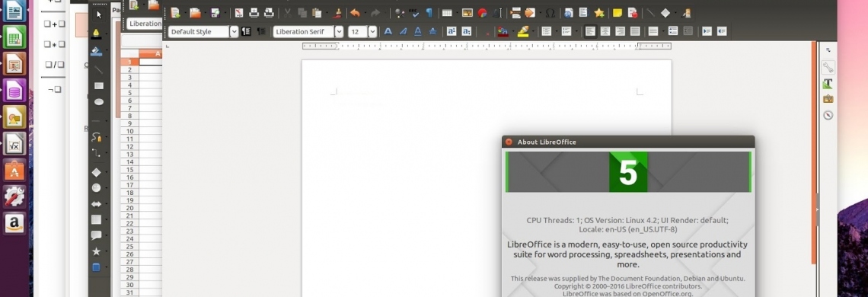Click the Paste clipboard icon
Image resolution: width=868 pixels, height=297 pixels.
click(x=317, y=13)
